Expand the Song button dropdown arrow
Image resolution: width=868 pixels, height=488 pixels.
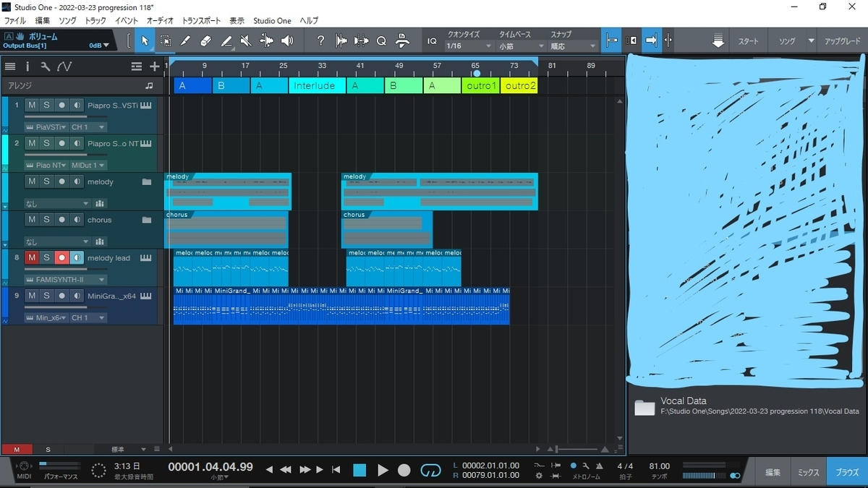(812, 41)
